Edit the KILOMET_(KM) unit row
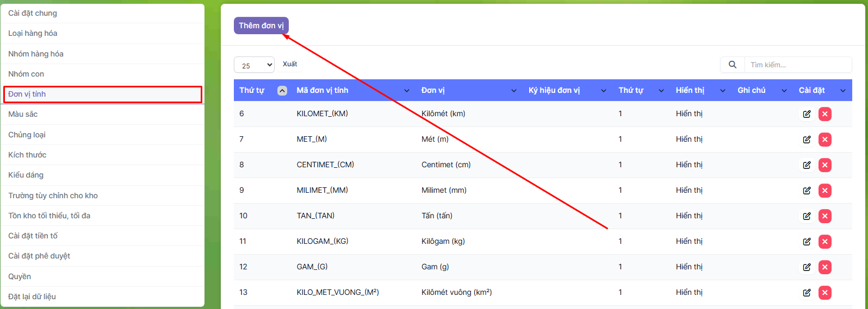This screenshot has width=868, height=309. tap(807, 114)
